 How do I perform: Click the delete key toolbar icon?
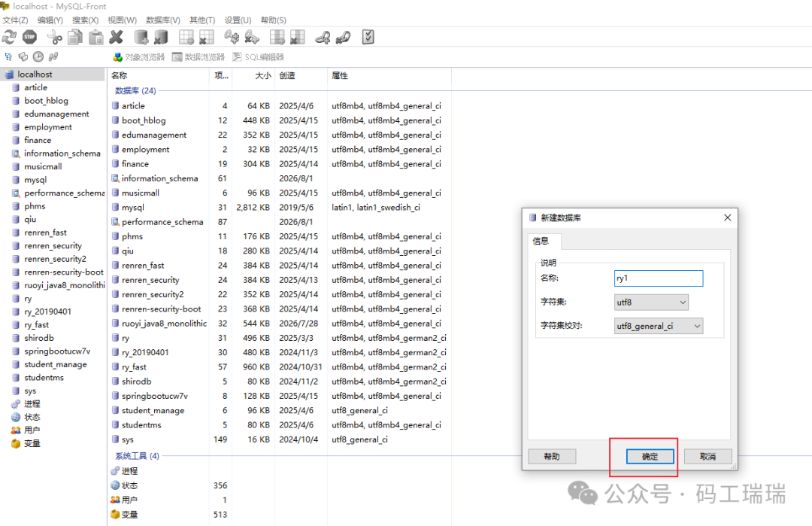[252, 38]
